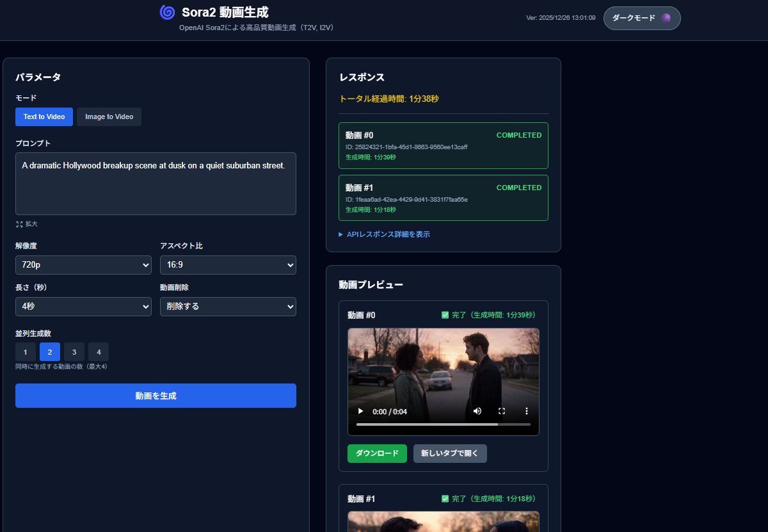Mute the video #0 volume icon
The image size is (768, 532).
(x=477, y=411)
